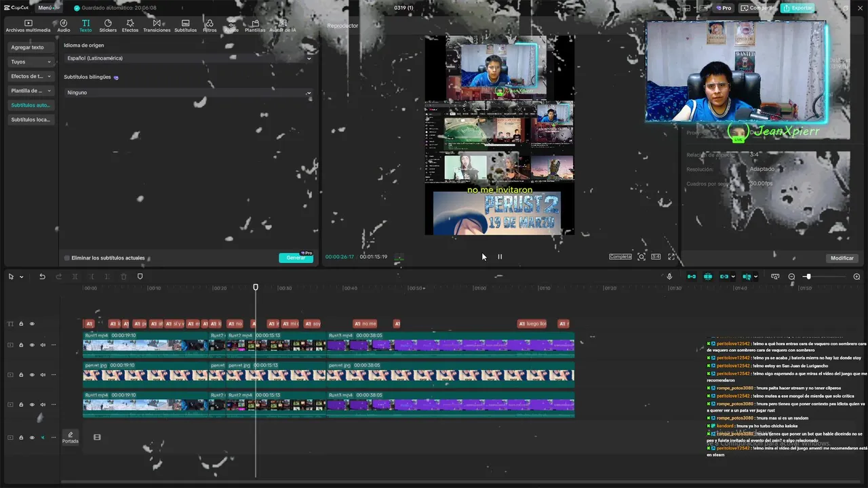Screen dimensions: 868x488
Task: Click the Compartir button
Action: tap(757, 7)
